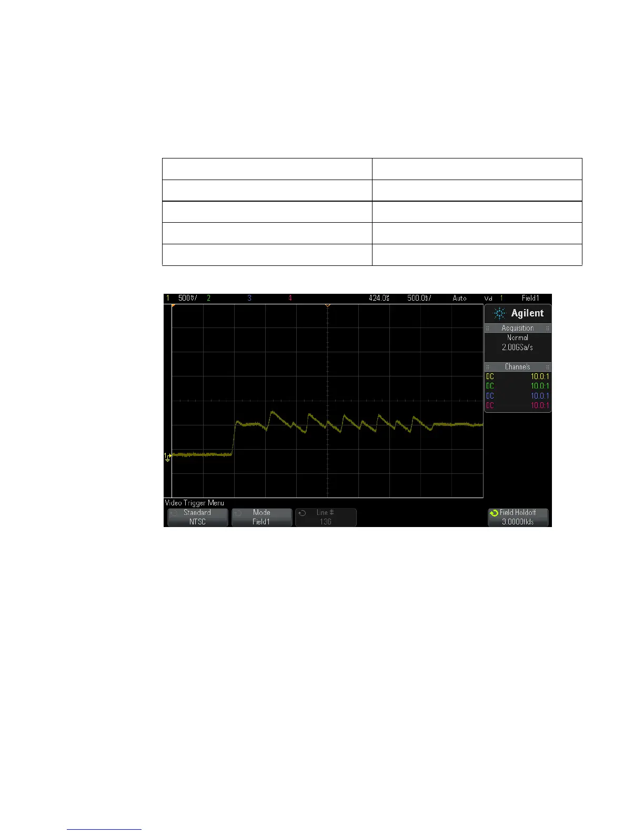Click the orange trigger time reference marker
This screenshot has height=834, width=644.
[x=327, y=305]
